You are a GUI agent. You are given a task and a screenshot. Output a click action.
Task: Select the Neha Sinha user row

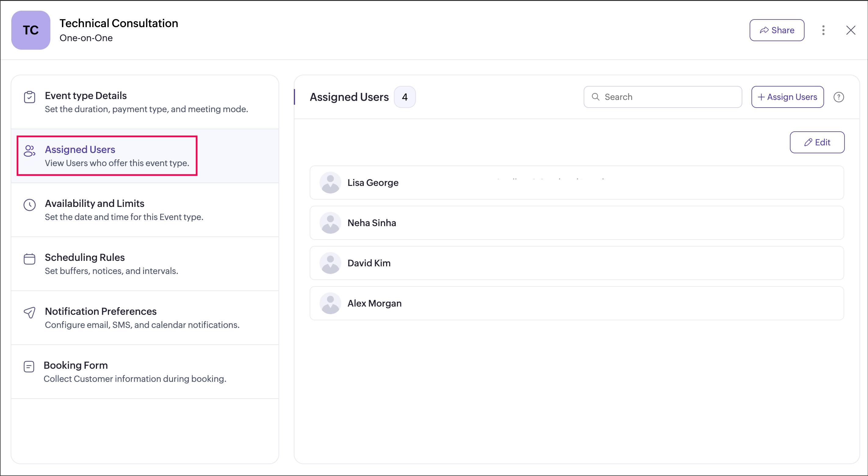point(576,223)
